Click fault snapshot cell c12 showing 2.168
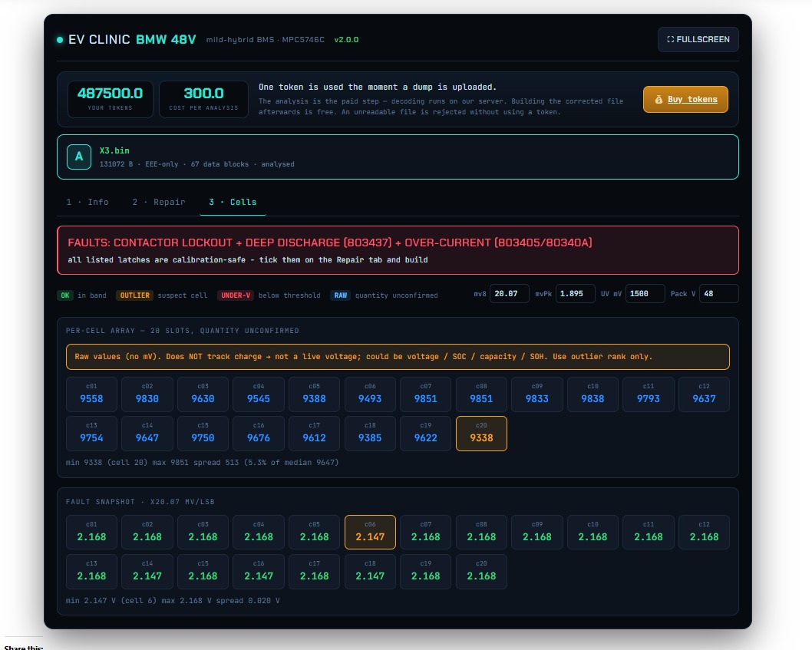 tap(705, 533)
